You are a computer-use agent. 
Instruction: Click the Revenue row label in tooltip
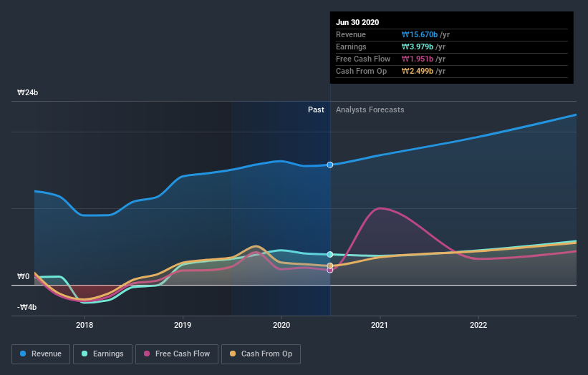(351, 34)
